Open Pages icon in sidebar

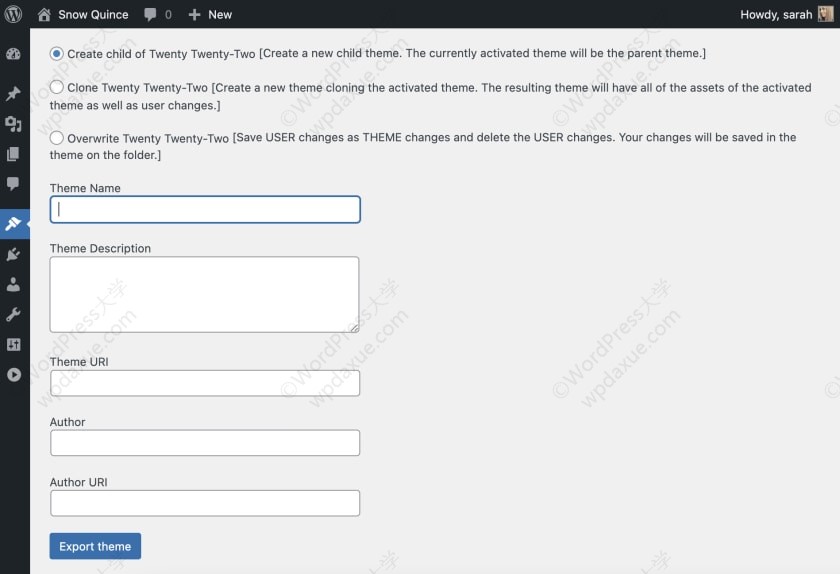point(13,154)
